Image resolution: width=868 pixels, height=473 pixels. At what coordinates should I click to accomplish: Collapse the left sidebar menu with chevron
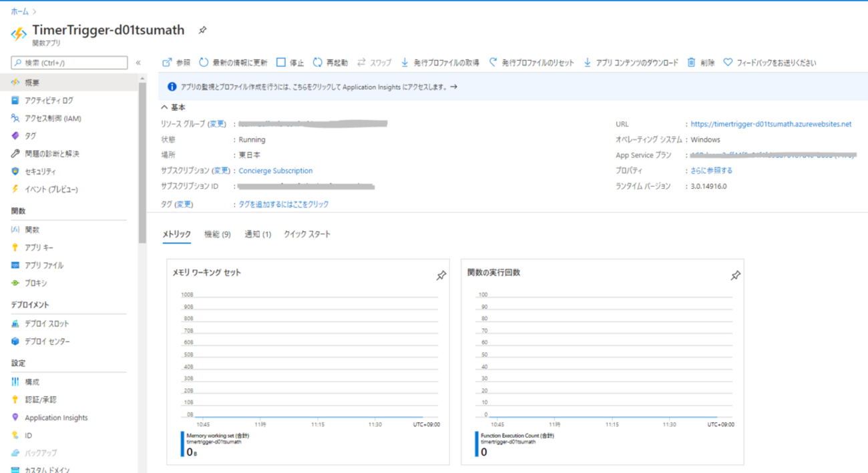point(138,63)
